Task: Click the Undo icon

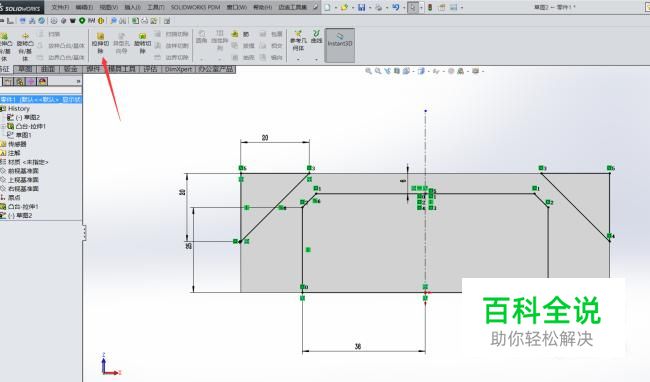Action: point(395,7)
